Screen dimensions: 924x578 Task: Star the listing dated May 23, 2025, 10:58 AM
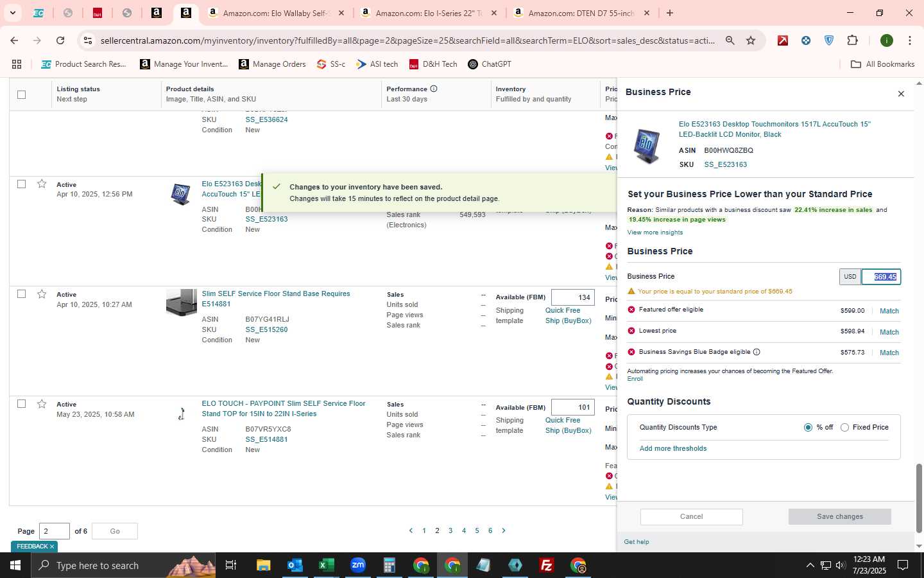click(42, 403)
